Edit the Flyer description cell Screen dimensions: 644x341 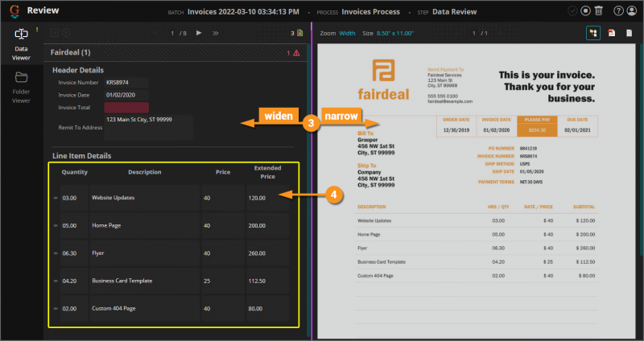(x=145, y=253)
